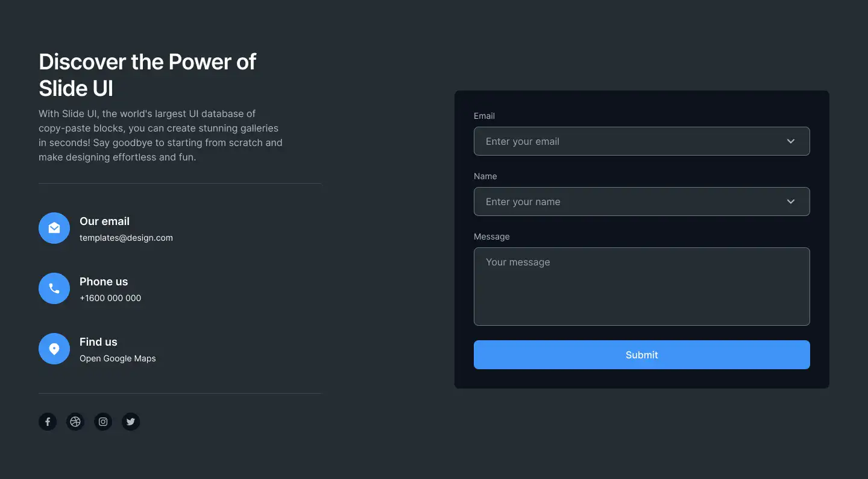The image size is (868, 479).
Task: Open the Instagram social icon
Action: [x=103, y=422]
